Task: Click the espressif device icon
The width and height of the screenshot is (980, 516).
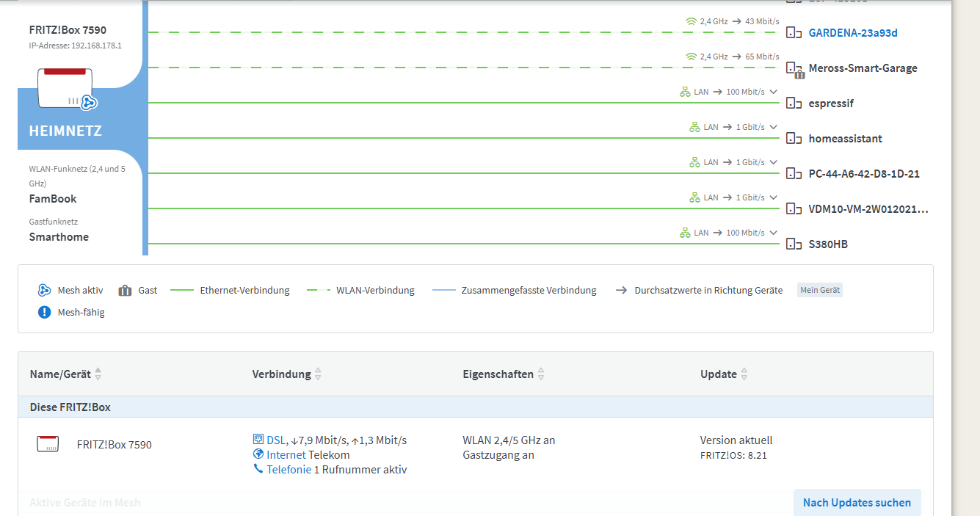Action: 794,103
